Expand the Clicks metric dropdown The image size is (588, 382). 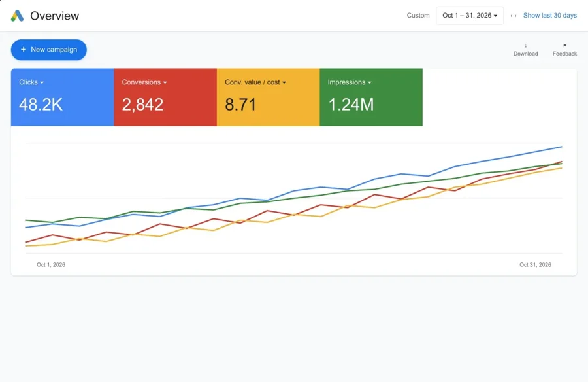pos(31,82)
